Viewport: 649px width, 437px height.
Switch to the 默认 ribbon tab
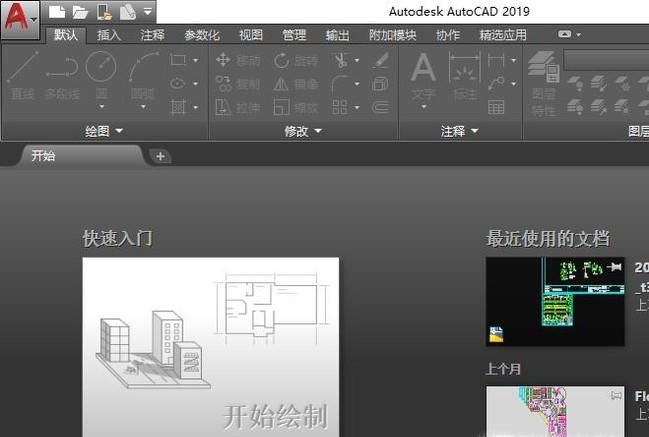66,35
